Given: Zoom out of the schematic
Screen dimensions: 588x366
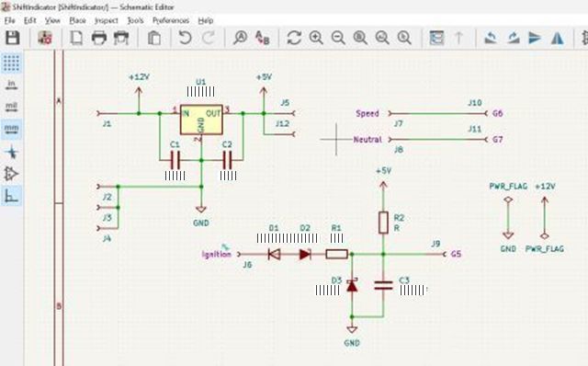Looking at the screenshot, I should 338,38.
